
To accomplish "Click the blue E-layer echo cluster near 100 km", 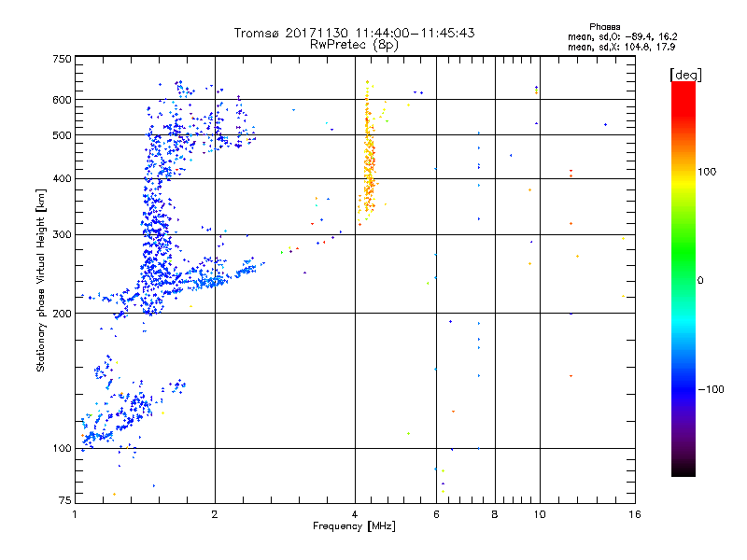I will (120, 414).
